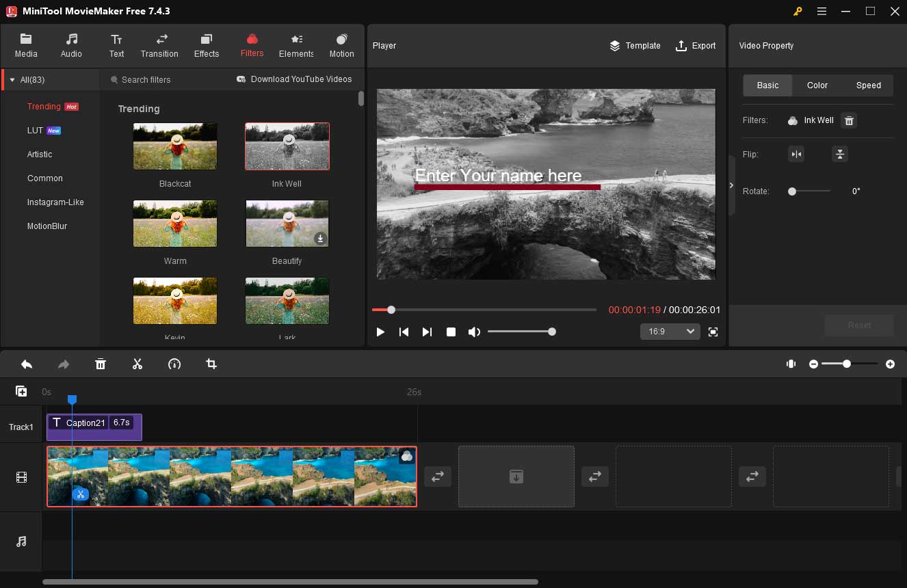
Task: Zoom out the timeline
Action: pyautogui.click(x=813, y=364)
